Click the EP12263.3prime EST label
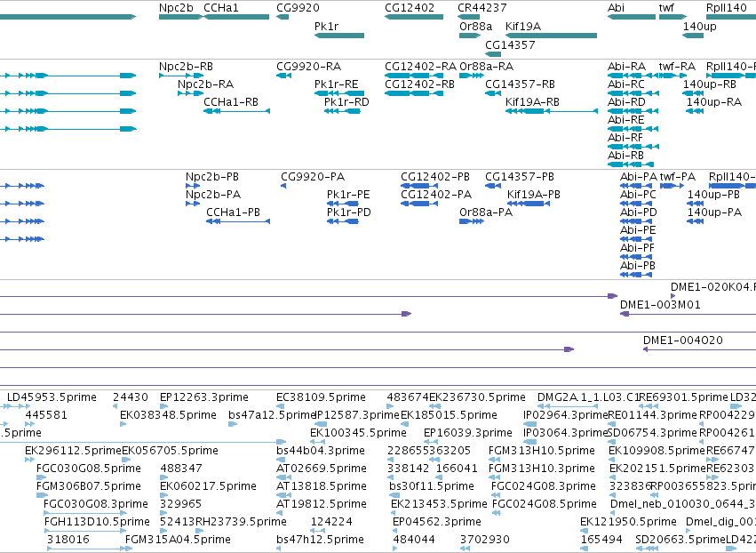 click(x=204, y=397)
